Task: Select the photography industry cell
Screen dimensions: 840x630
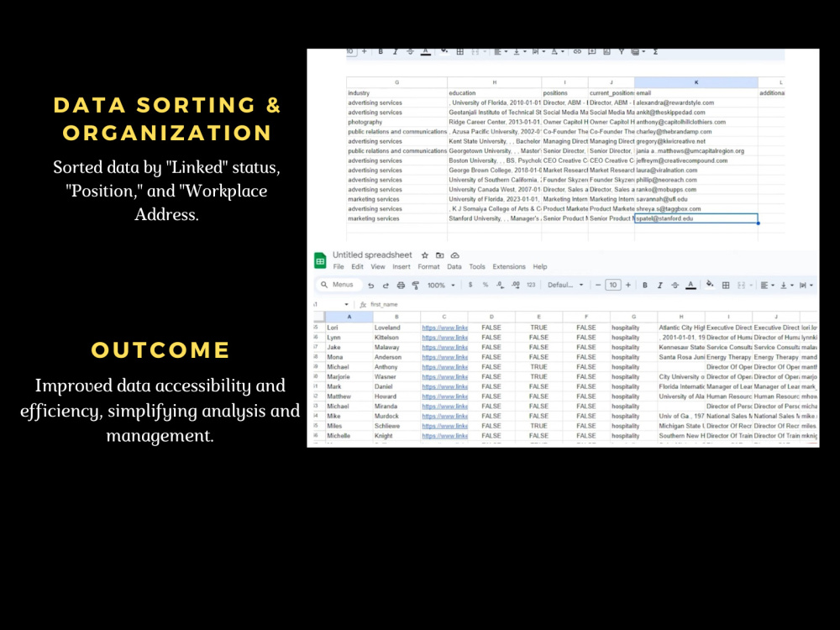Action: (396, 122)
